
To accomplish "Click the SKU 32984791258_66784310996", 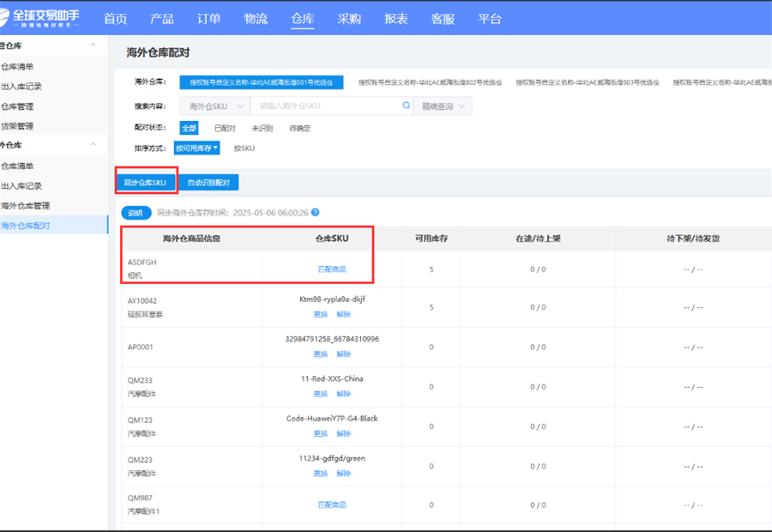I will pos(332,339).
